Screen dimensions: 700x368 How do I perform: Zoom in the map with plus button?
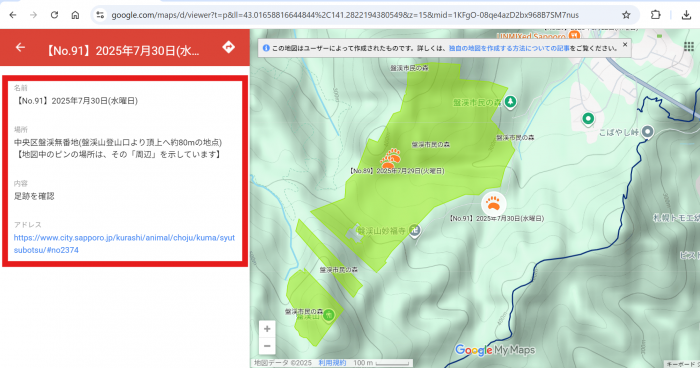pos(267,329)
